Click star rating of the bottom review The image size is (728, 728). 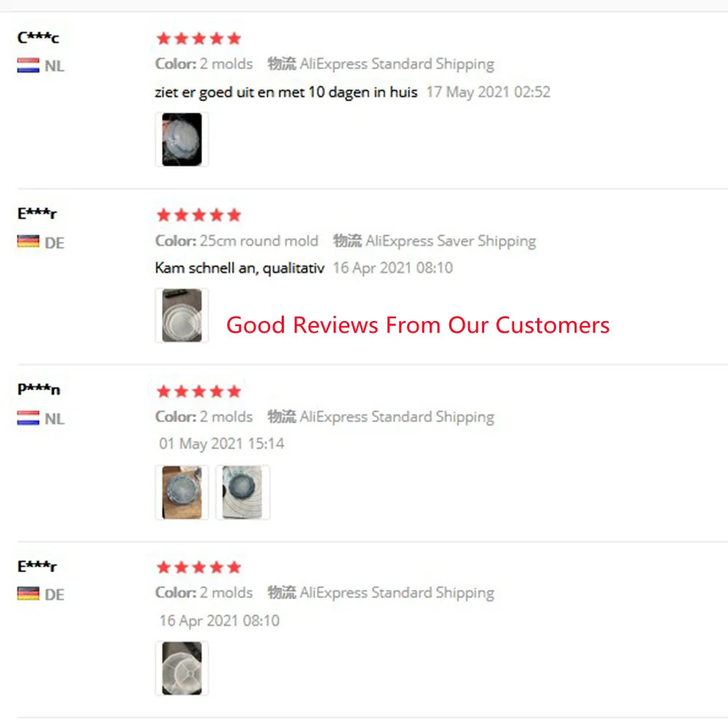[x=199, y=567]
